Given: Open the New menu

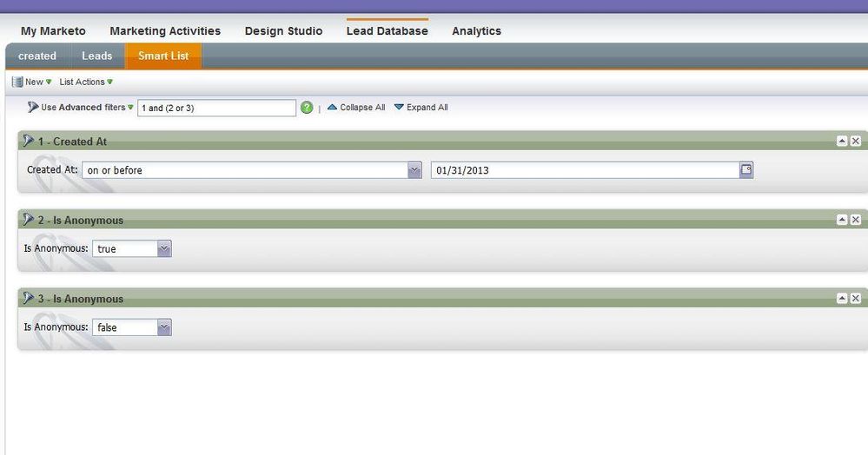Looking at the screenshot, I should (x=33, y=82).
